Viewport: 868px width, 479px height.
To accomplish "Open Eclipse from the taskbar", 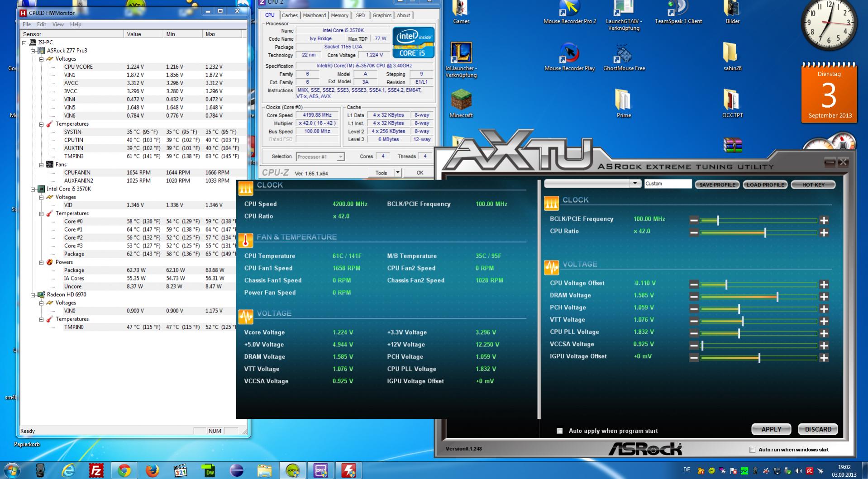I will click(x=236, y=470).
